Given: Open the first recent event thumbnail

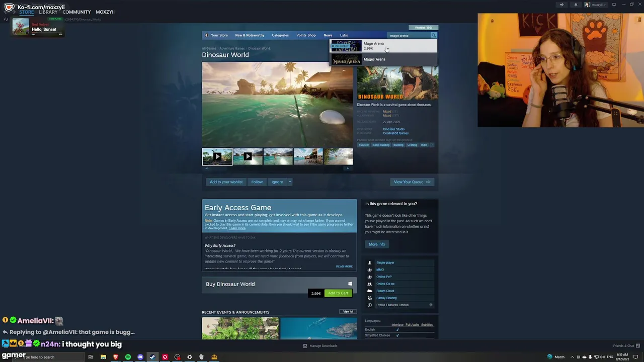Looking at the screenshot, I should 240,328.
